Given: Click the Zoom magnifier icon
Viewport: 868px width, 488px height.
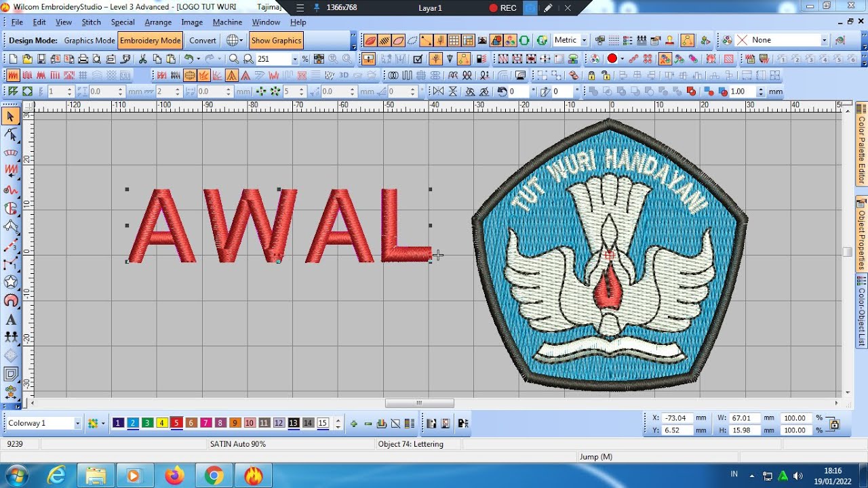Looking at the screenshot, I should click(234, 59).
